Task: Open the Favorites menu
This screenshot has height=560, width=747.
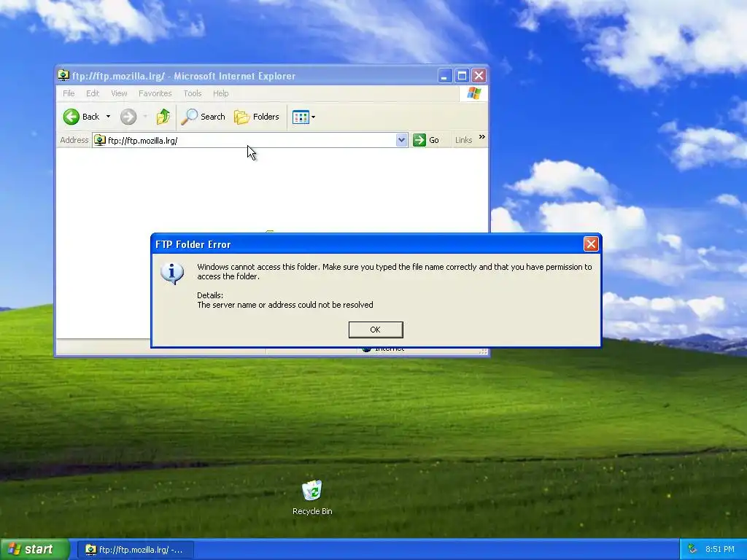Action: click(x=155, y=93)
